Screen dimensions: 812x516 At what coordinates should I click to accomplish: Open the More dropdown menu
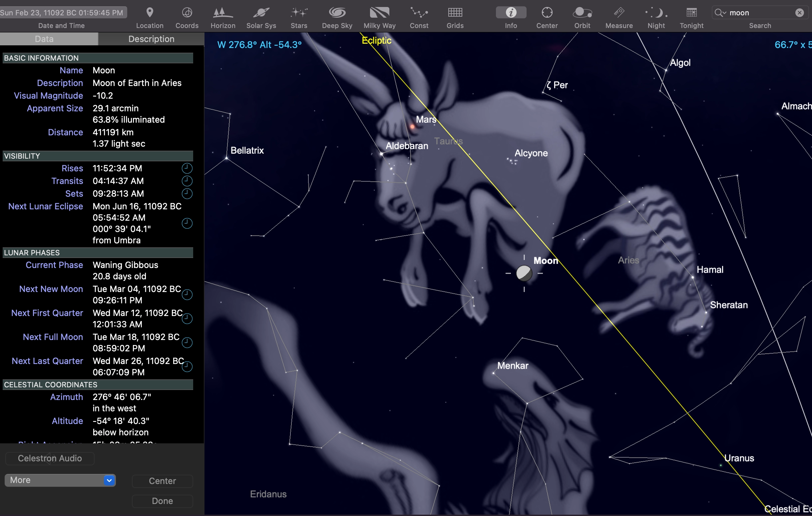[60, 480]
